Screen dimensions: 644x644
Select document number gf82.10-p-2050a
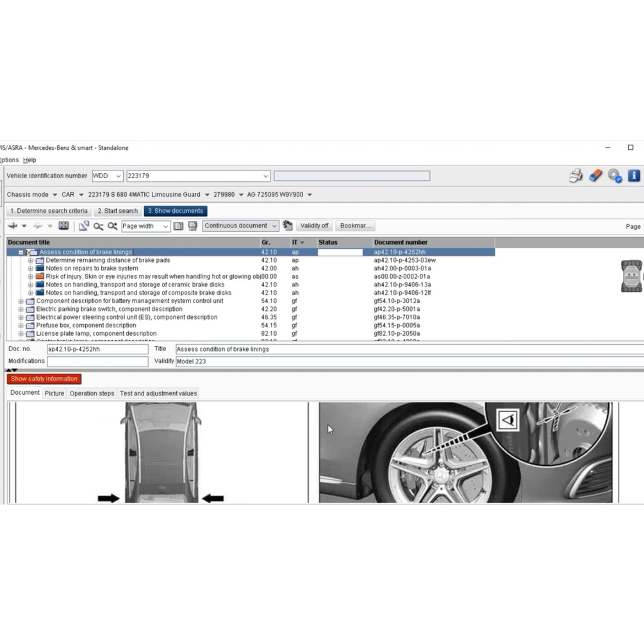click(397, 333)
